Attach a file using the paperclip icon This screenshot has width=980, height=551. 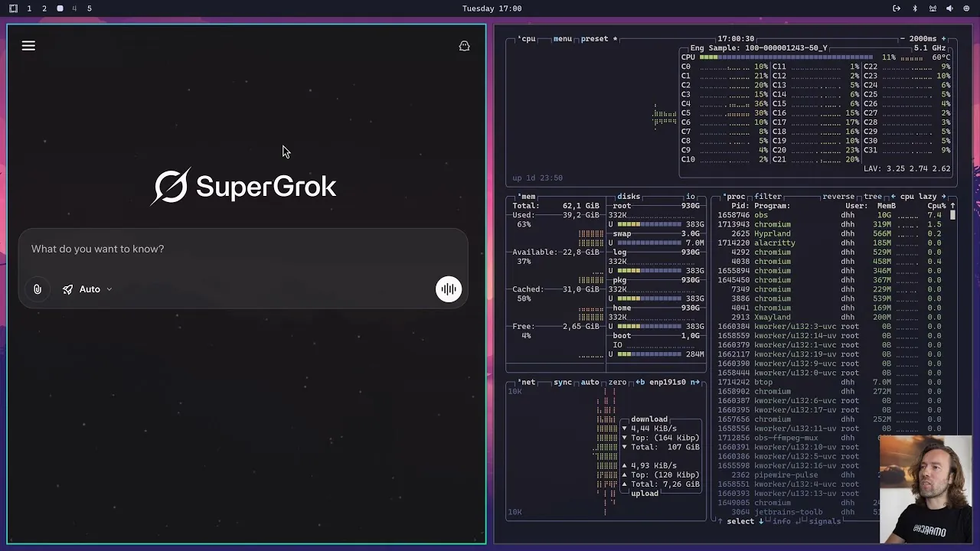click(x=37, y=289)
